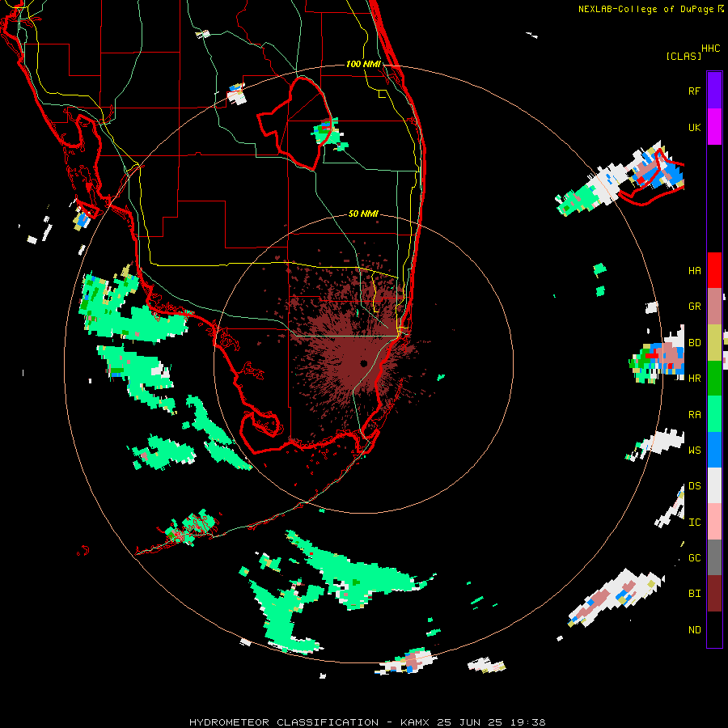Click the 'RF' legend label

[694, 91]
